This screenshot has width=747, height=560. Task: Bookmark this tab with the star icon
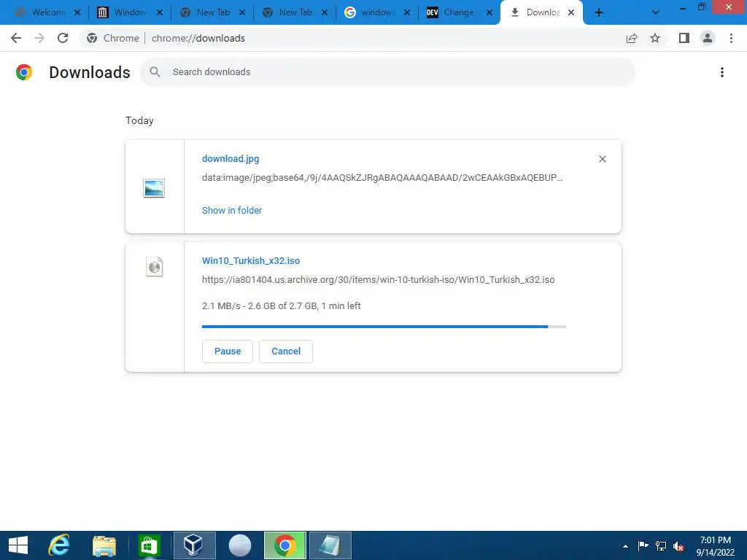click(x=655, y=38)
